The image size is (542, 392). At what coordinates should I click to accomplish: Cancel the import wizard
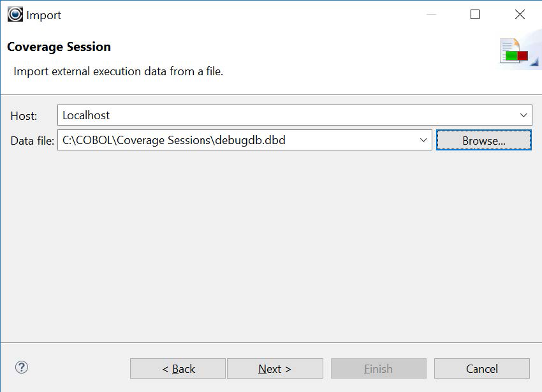[x=481, y=368]
